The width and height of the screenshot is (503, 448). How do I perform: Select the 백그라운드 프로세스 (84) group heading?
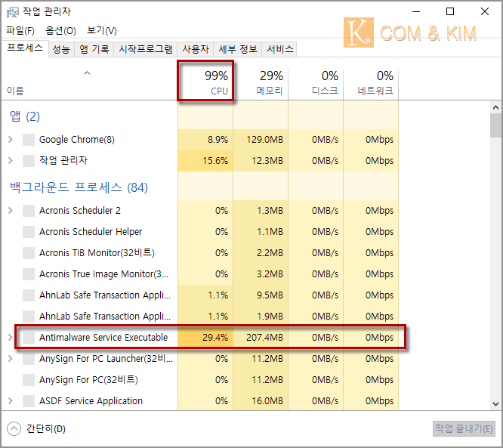point(79,187)
